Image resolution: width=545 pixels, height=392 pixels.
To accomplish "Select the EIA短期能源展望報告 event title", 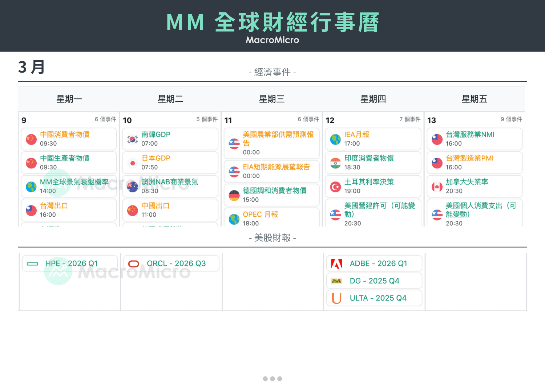I will 276,167.
